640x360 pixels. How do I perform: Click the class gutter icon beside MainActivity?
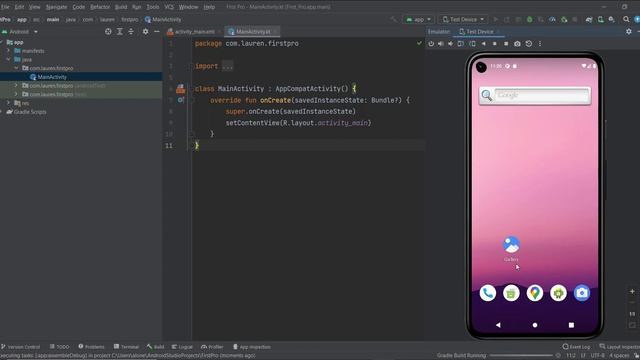(180, 89)
